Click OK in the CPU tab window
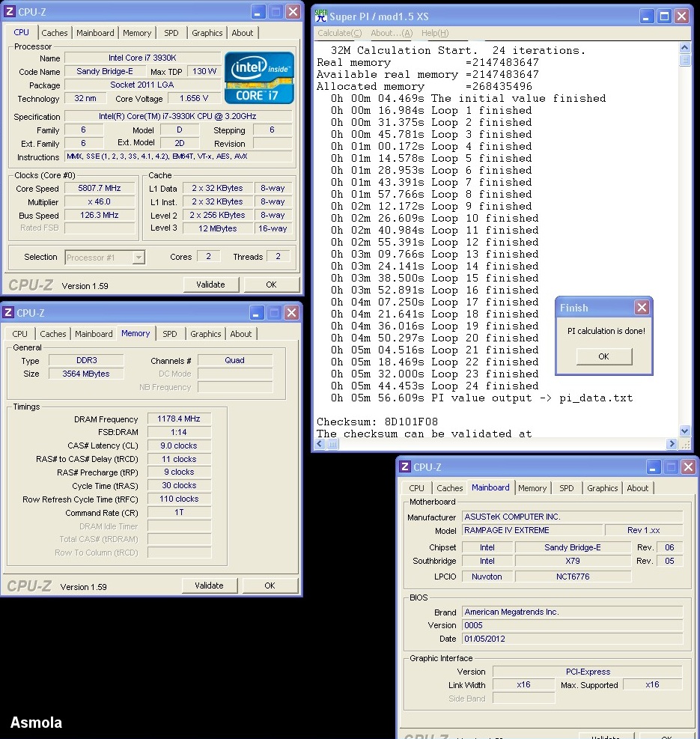Image resolution: width=700 pixels, height=739 pixels. [x=272, y=285]
